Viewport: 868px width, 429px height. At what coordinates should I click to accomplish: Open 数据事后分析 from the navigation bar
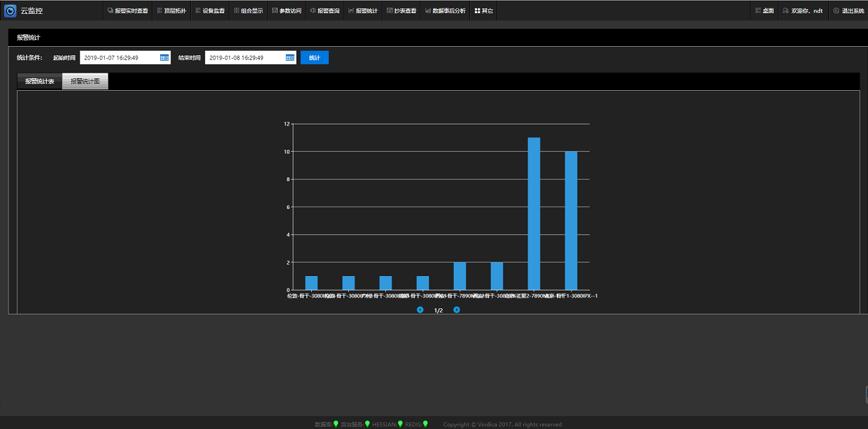coord(445,10)
